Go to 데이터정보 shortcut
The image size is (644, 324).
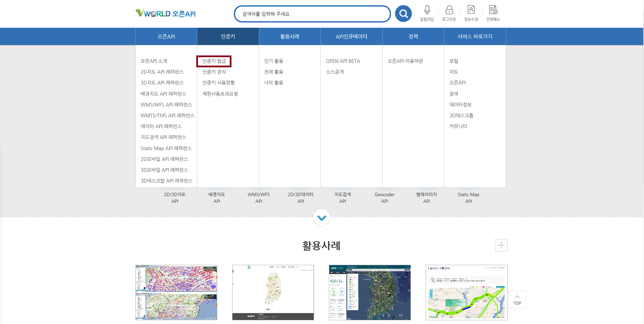(461, 105)
